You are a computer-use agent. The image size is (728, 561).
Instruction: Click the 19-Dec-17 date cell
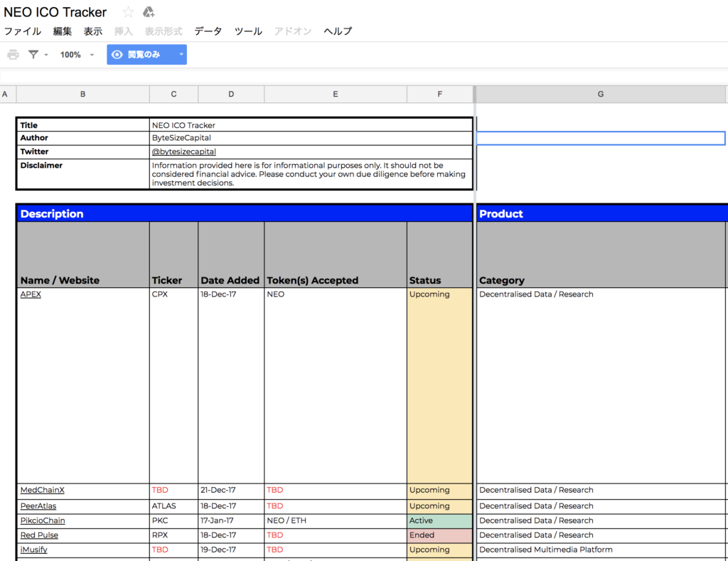[x=231, y=550]
